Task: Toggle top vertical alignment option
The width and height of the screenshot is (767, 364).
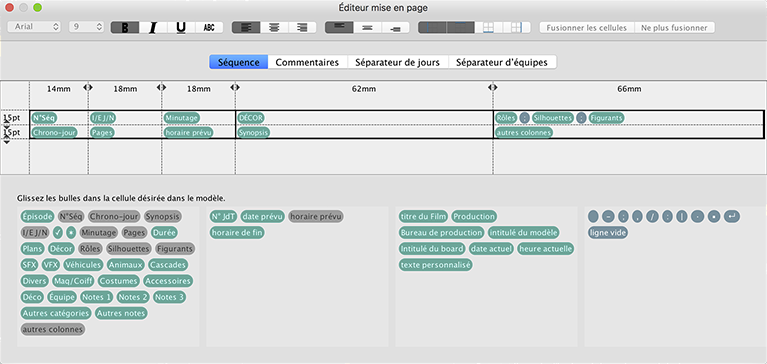Action: [339, 27]
